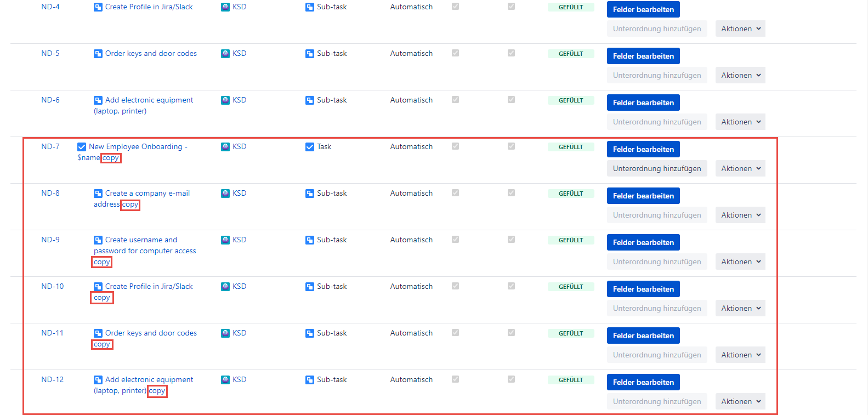Open the ND-8 issue key link
The image size is (868, 415).
pos(50,194)
